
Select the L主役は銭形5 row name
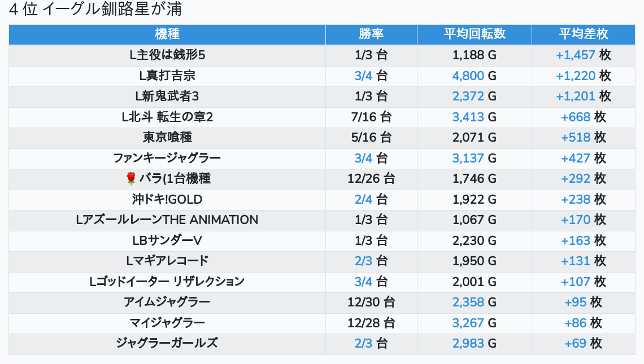pos(167,55)
